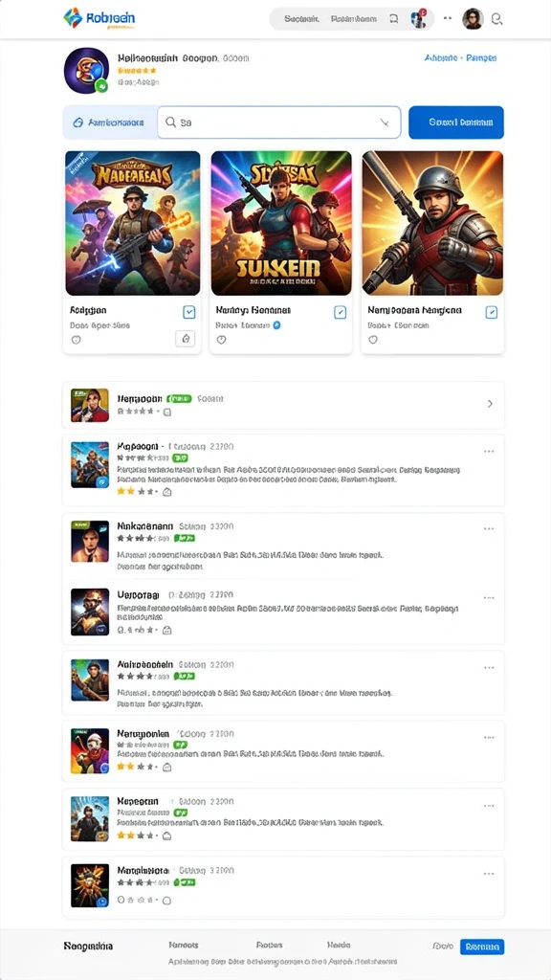551x980 pixels.
Task: Click the heart icon on the third game card
Action: [373, 340]
